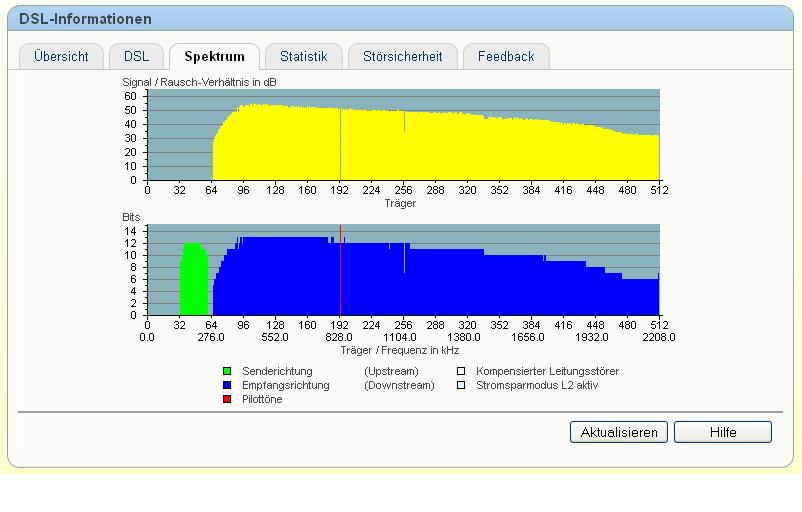The height and width of the screenshot is (512, 802).
Task: Click the green Senderichtung legend swatch
Action: coord(227,371)
